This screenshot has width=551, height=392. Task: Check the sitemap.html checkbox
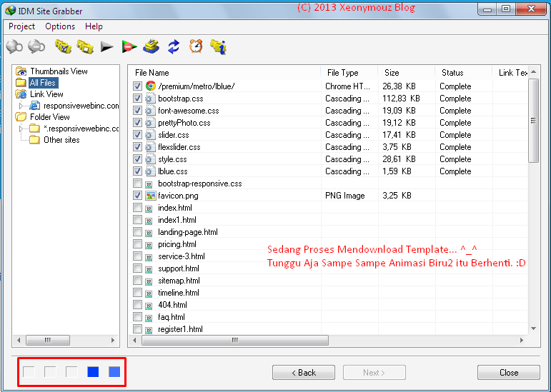pyautogui.click(x=137, y=281)
